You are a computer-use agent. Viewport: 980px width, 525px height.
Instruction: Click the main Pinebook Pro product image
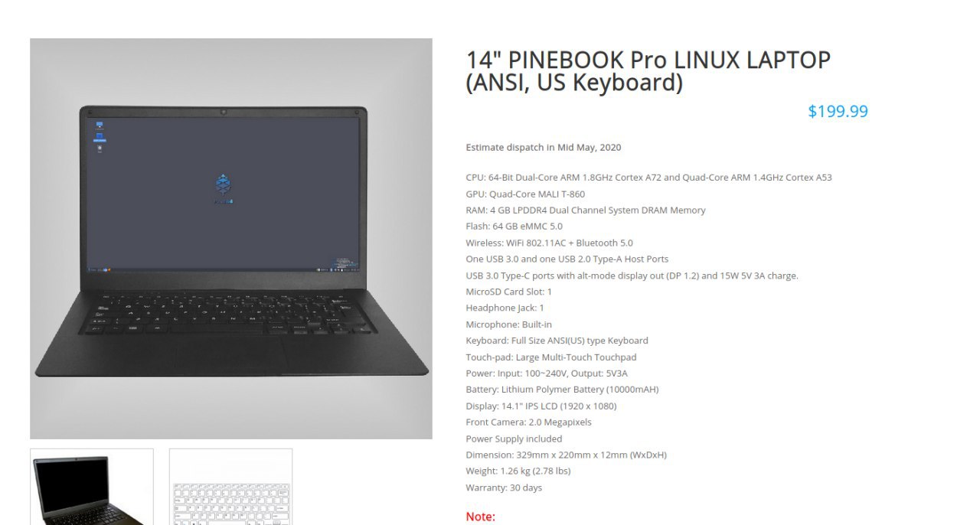(x=231, y=239)
